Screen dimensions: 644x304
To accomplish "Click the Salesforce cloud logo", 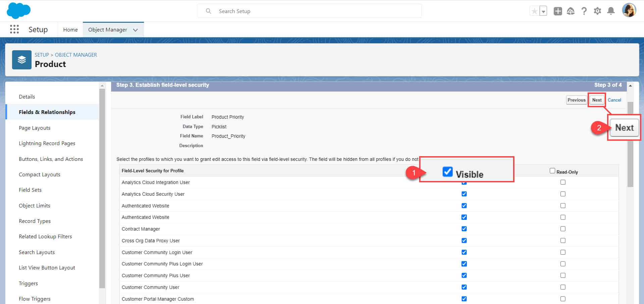I will 18,10.
